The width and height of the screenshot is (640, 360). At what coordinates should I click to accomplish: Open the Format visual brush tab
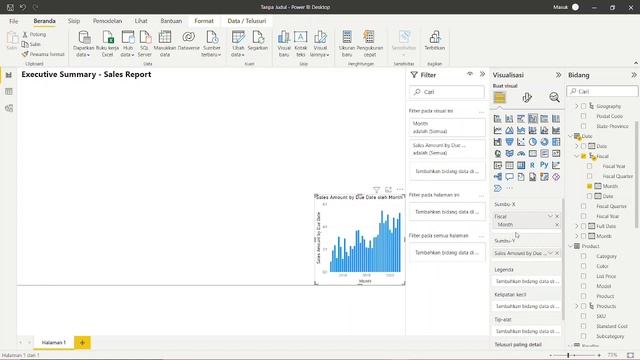[x=527, y=98]
